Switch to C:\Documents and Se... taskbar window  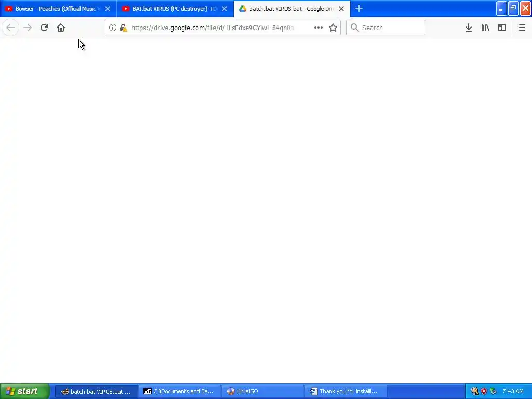click(x=179, y=392)
